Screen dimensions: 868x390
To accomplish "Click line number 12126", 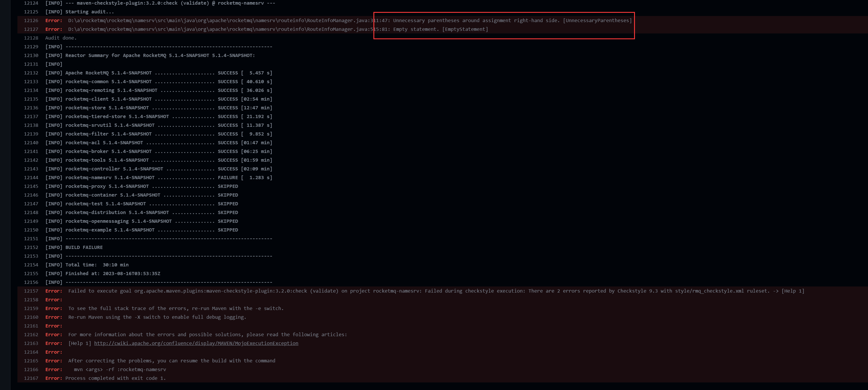I will click(x=31, y=21).
